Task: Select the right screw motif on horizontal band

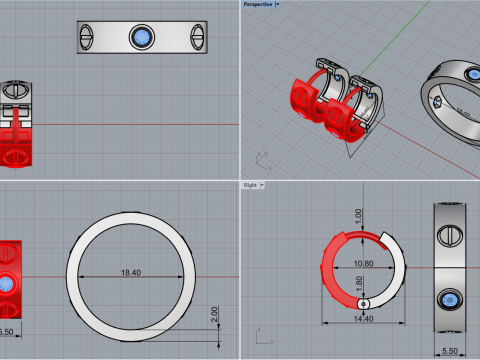Action: coord(197,37)
